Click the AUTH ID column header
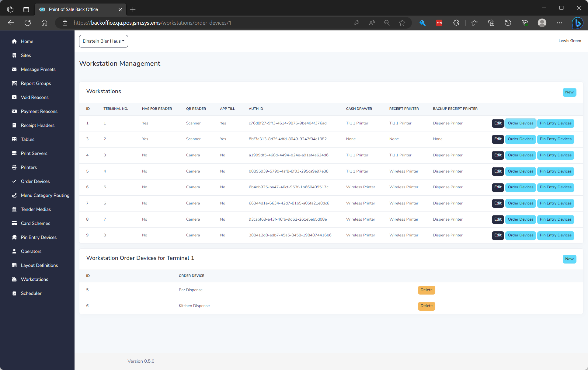 (x=256, y=109)
